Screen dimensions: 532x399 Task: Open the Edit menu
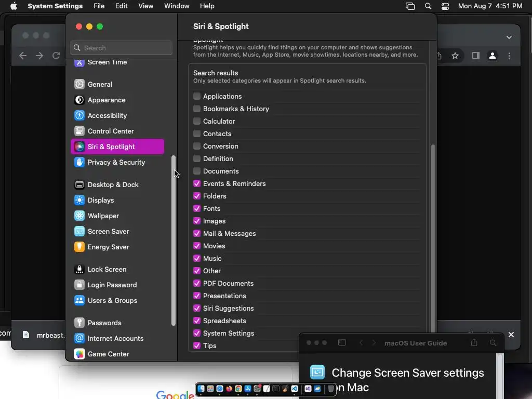click(x=121, y=6)
